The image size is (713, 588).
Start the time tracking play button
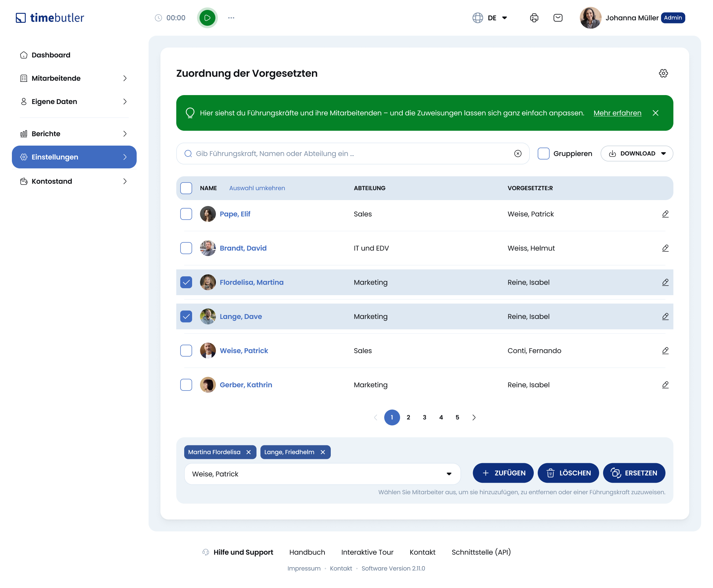207,18
